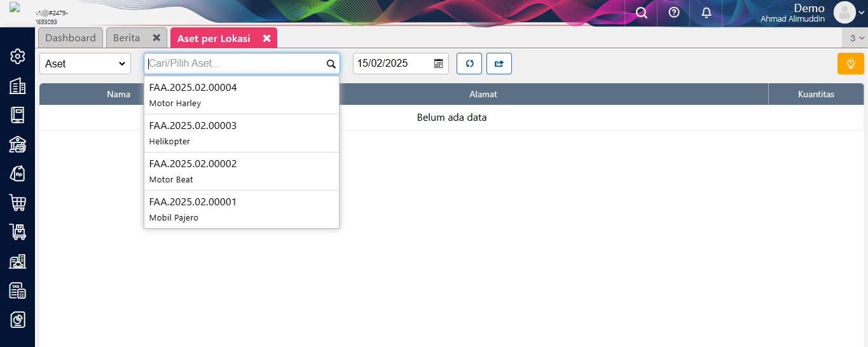The image size is (868, 347).
Task: Expand the user profile menu arrow
Action: [861, 12]
